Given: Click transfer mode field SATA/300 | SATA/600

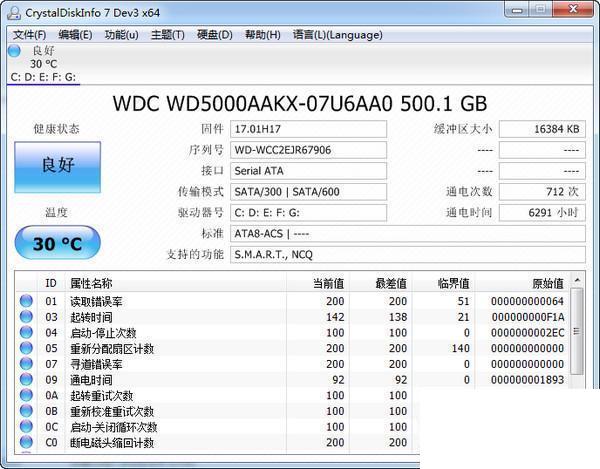Looking at the screenshot, I should point(308,192).
